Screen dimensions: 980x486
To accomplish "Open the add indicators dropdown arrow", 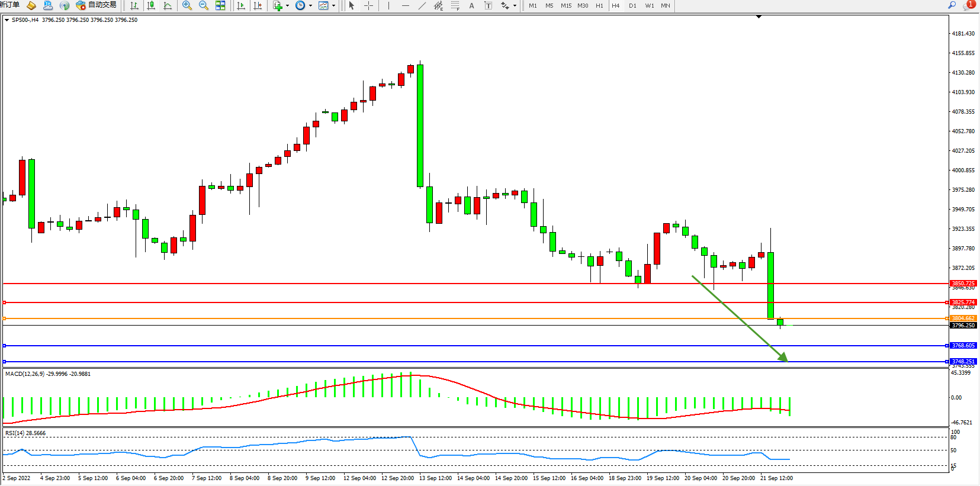I will (x=287, y=6).
